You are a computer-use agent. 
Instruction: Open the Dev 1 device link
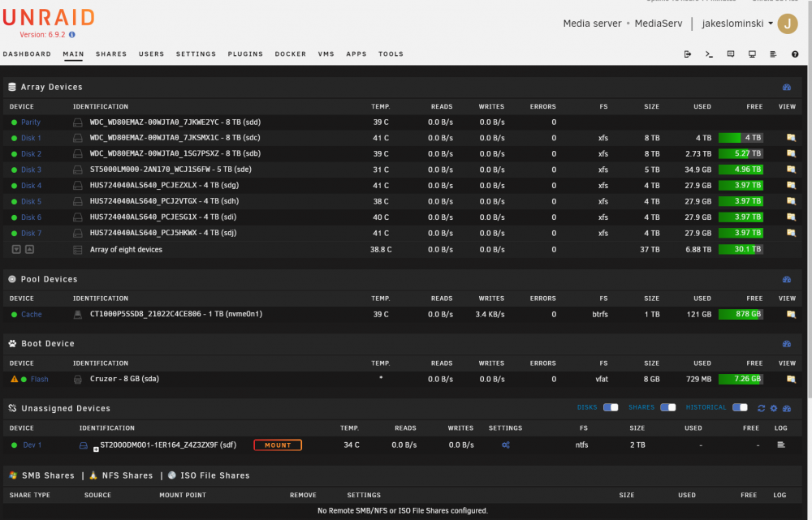pos(32,445)
